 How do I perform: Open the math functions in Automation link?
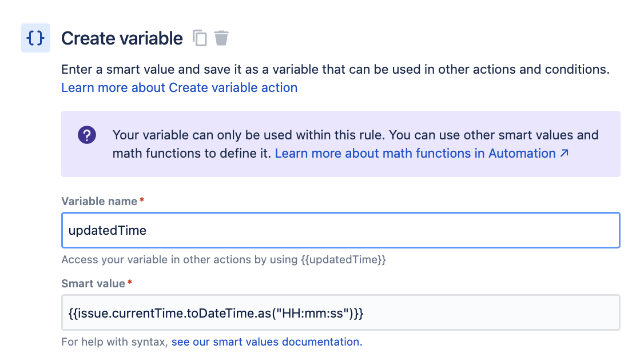pyautogui.click(x=415, y=154)
